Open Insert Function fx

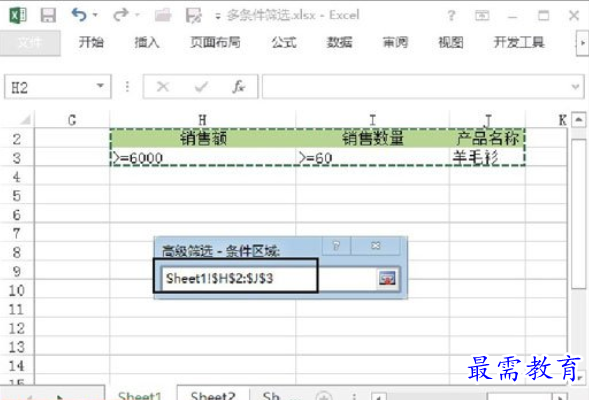coord(239,87)
